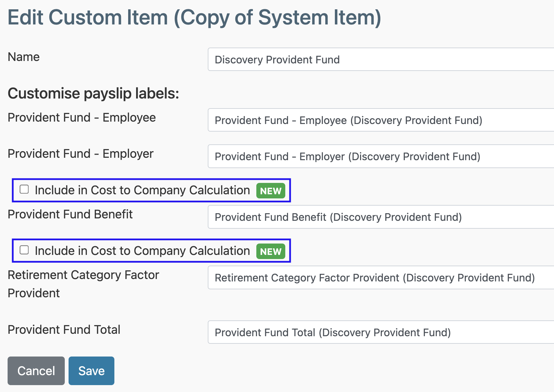Click the Name label beside the top input
The height and width of the screenshot is (392, 554).
(x=23, y=57)
